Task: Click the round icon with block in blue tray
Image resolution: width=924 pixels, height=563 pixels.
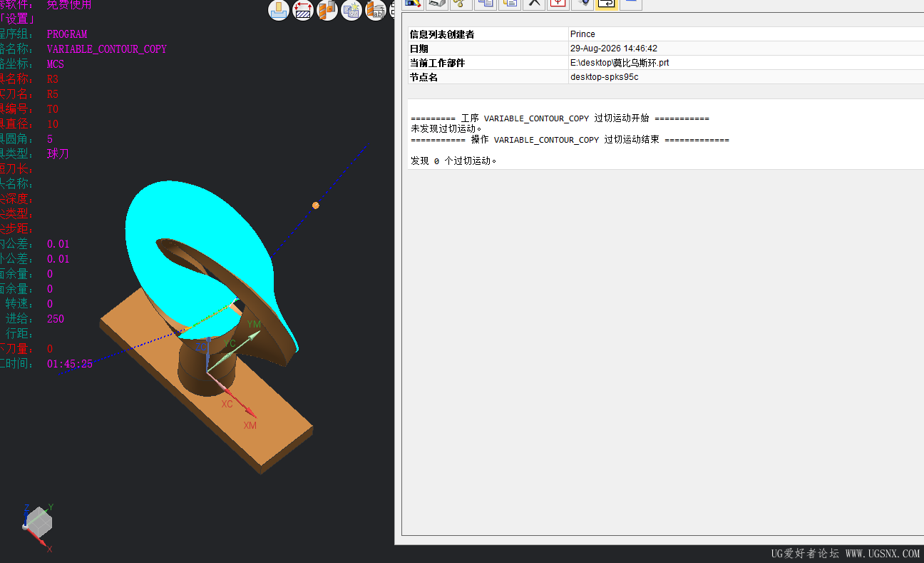Action: tap(279, 10)
